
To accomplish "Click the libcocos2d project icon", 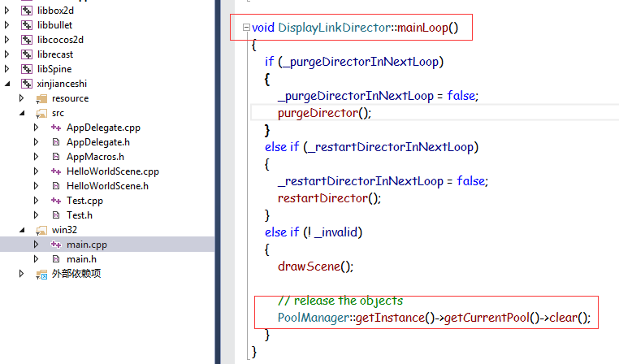I will click(27, 40).
